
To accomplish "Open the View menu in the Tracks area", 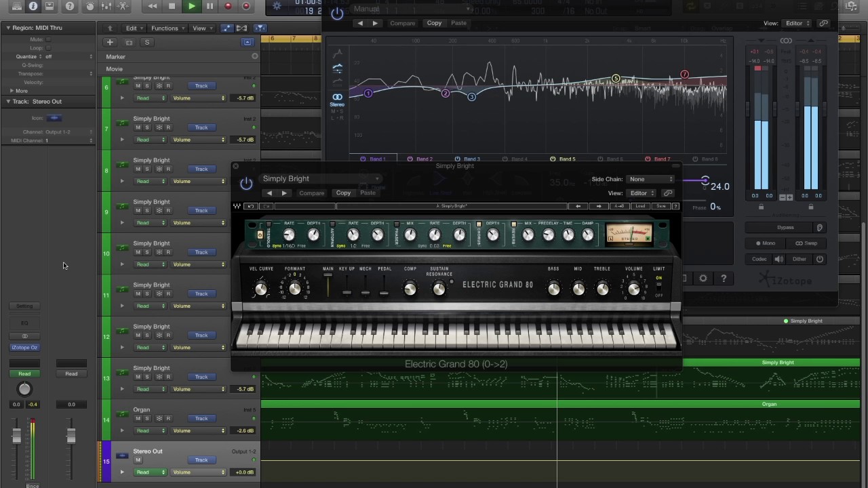I will [201, 28].
